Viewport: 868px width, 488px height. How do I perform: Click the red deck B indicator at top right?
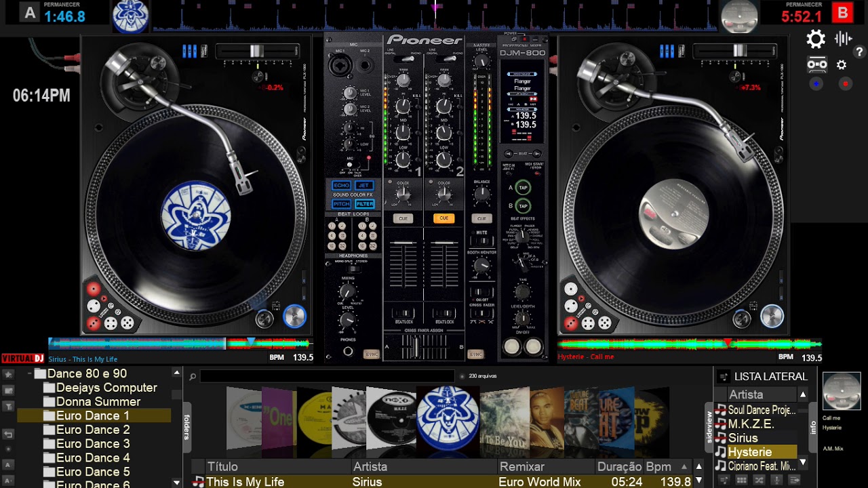click(843, 13)
